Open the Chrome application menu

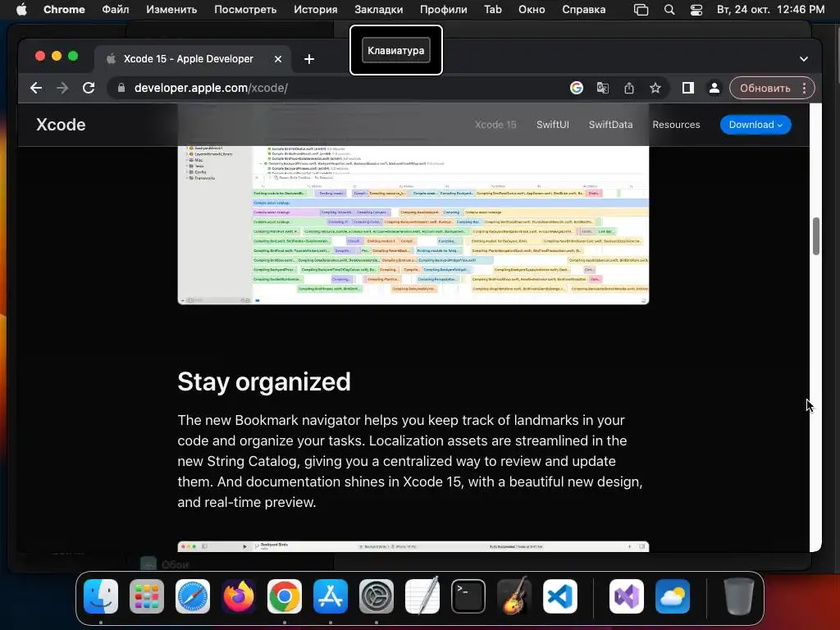64,10
